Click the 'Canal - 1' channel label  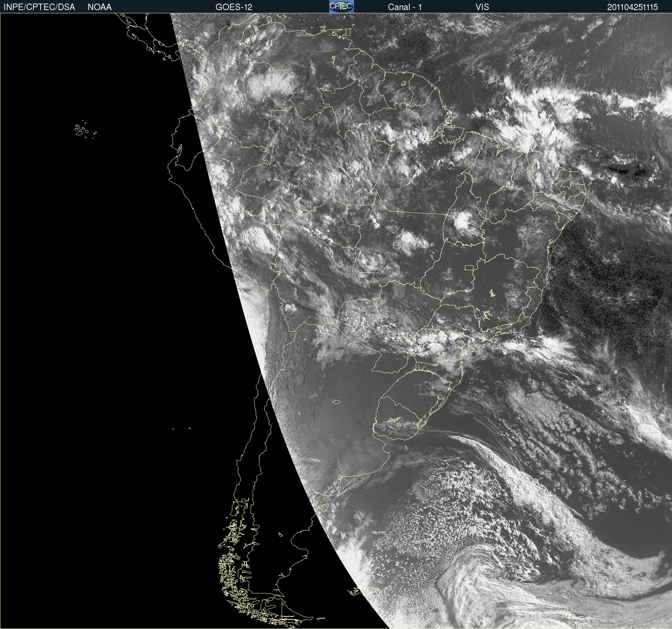point(405,7)
